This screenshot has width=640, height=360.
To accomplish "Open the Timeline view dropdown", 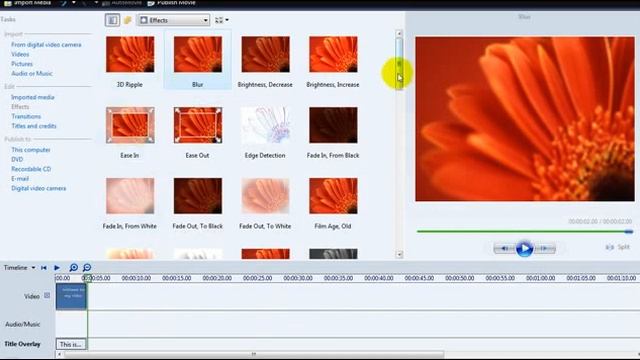I will [x=19, y=268].
